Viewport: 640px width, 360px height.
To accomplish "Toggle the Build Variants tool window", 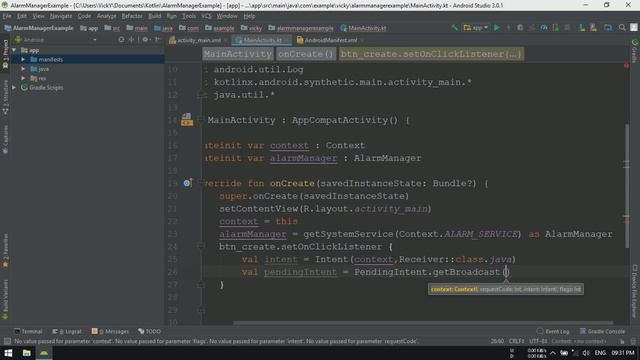I will [5, 299].
